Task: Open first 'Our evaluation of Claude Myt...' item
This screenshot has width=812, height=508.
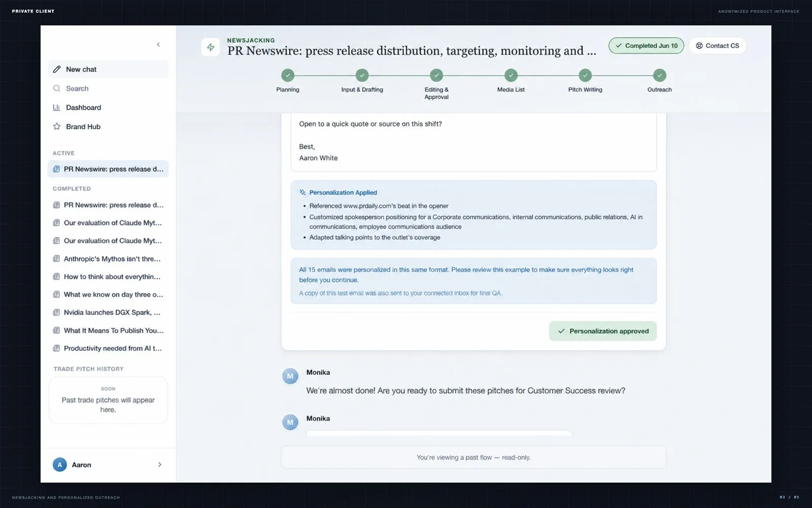Action: pyautogui.click(x=108, y=223)
